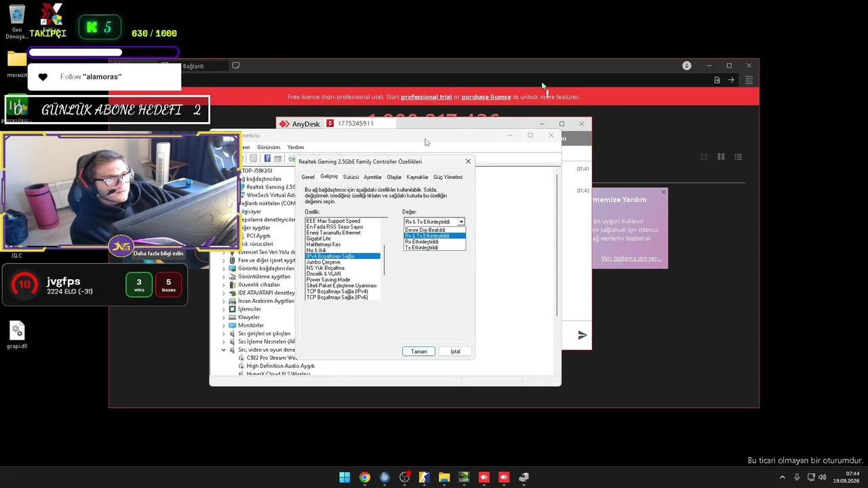Send the chat message with arrow icon

click(x=582, y=335)
